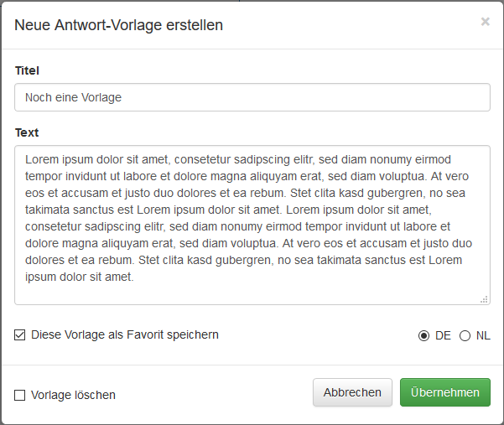504x425 pixels.
Task: Close the dialog with the X icon
Action: [x=485, y=22]
